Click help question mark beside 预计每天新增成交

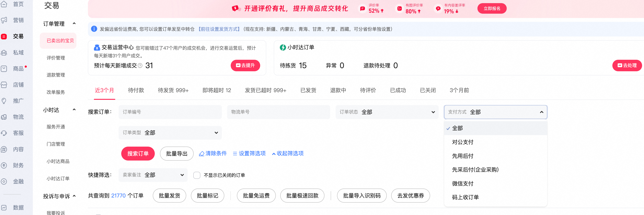click(x=140, y=66)
